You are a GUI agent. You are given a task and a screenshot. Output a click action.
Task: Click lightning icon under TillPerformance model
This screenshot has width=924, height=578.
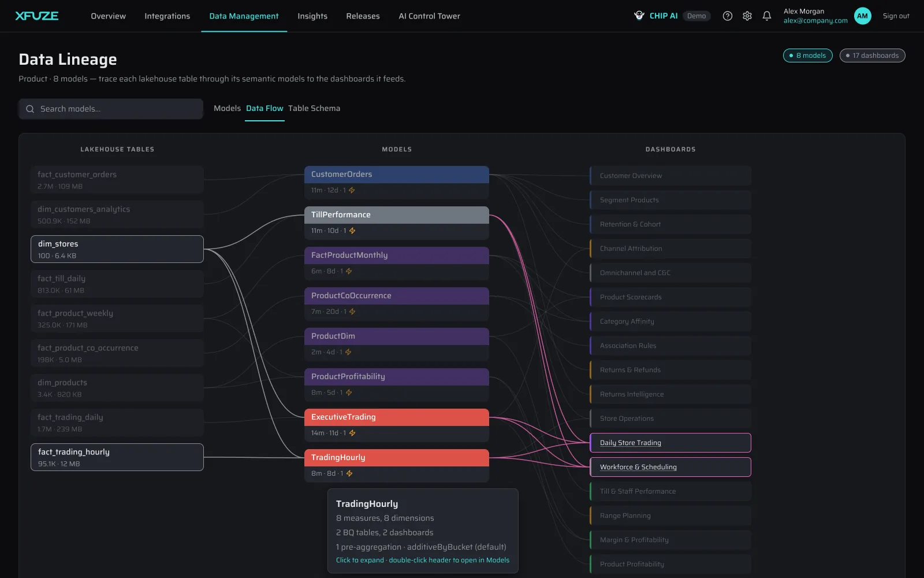(352, 231)
